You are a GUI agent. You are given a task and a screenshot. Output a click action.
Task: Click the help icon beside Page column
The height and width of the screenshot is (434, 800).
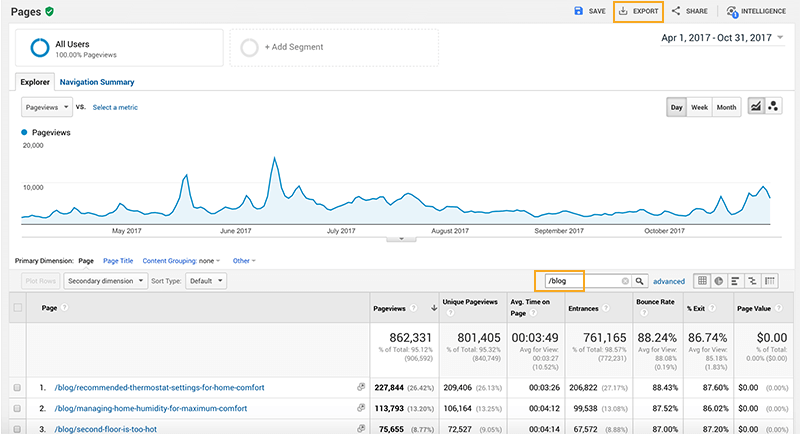pyautogui.click(x=64, y=308)
